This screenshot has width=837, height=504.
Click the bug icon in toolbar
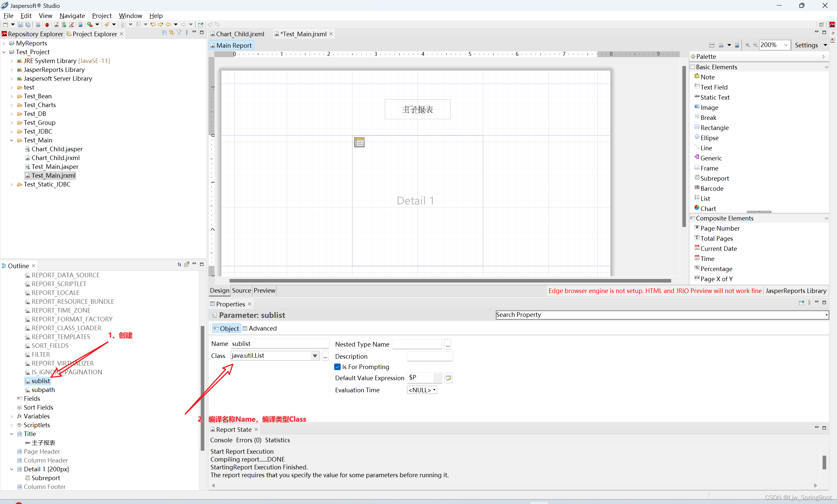pos(47,24)
